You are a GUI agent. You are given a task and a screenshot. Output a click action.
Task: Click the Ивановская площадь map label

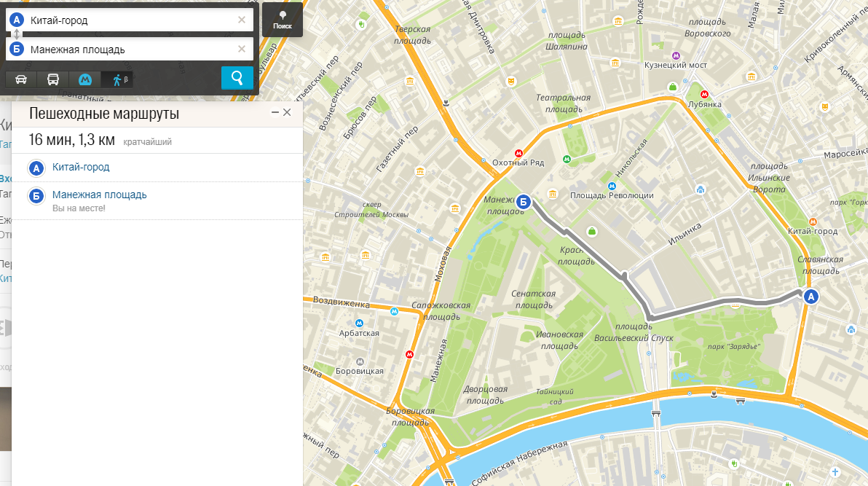[560, 340]
